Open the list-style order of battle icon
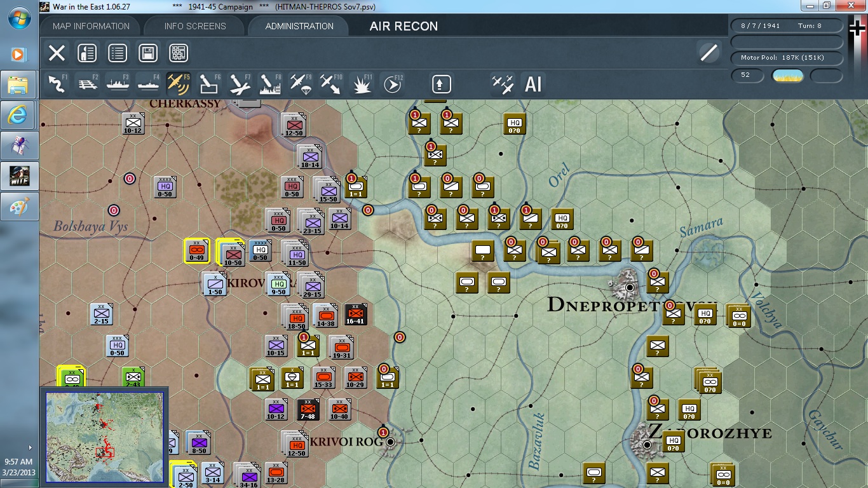 pyautogui.click(x=118, y=53)
